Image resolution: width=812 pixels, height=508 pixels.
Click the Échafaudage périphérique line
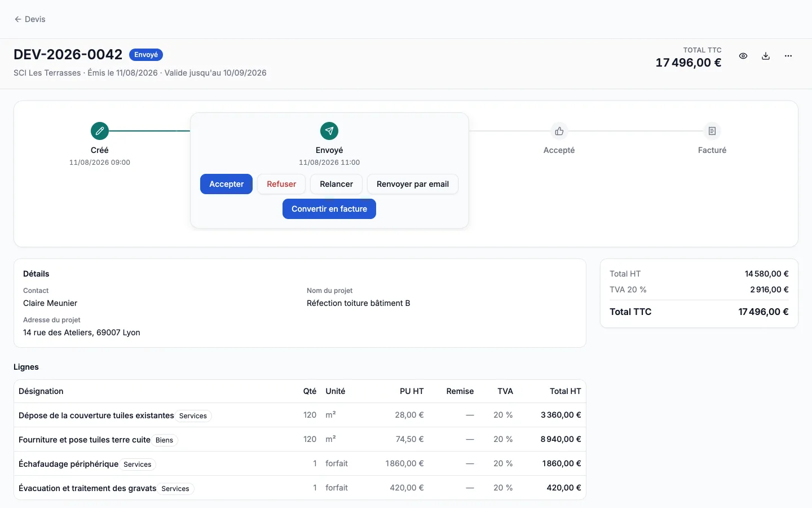point(300,463)
